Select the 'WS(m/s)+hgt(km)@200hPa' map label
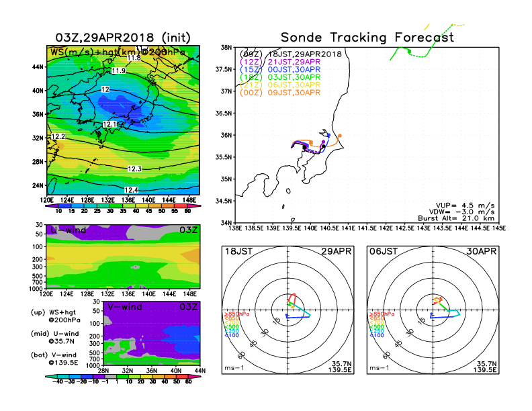The image size is (532, 411). click(118, 52)
